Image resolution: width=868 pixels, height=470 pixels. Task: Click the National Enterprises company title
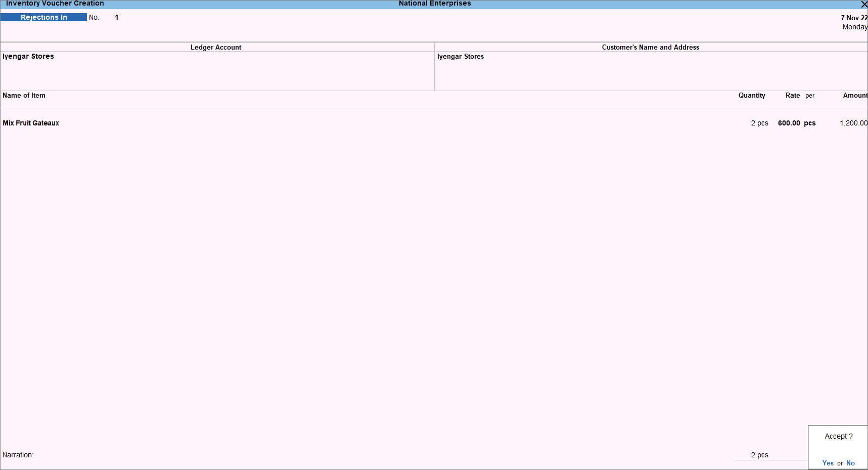435,4
